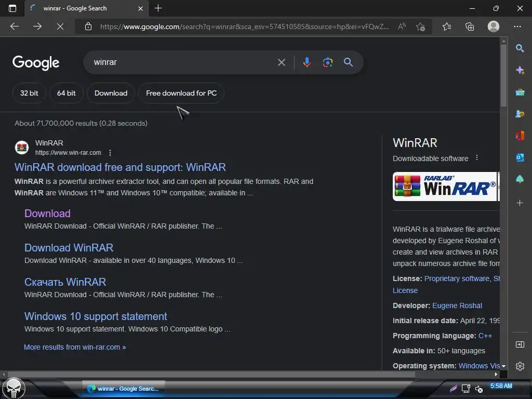Open Settings and more menu
This screenshot has height=399, width=532.
[x=517, y=26]
